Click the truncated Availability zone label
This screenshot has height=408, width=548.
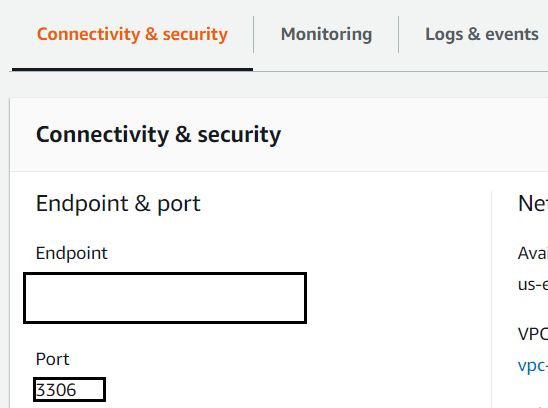(x=533, y=253)
